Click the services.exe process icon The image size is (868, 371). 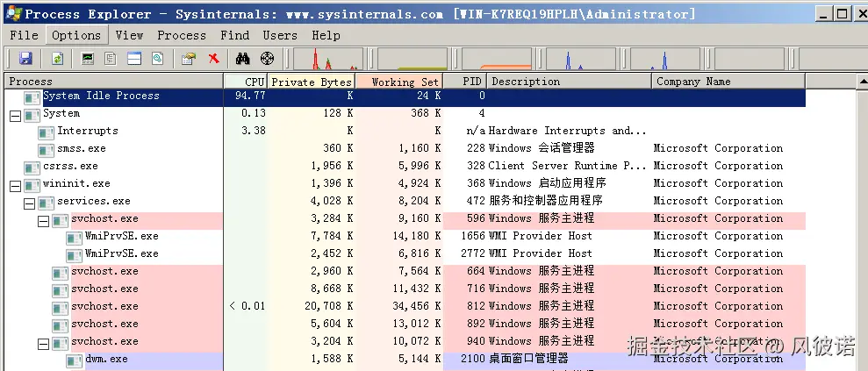point(46,203)
